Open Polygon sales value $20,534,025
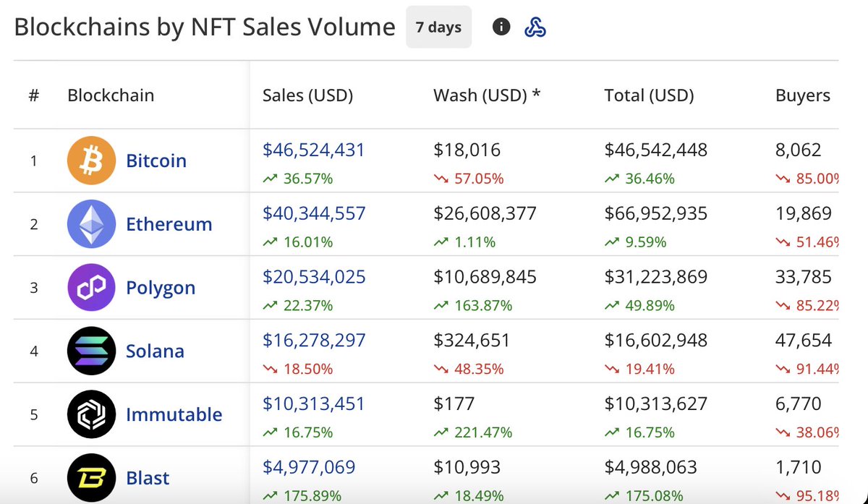The width and height of the screenshot is (868, 504). pos(314,277)
